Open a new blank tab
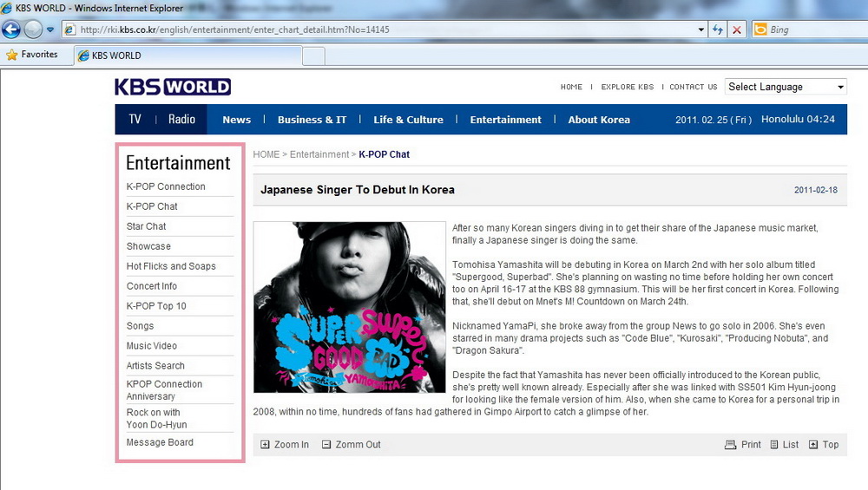This screenshot has height=490, width=868. click(x=314, y=56)
